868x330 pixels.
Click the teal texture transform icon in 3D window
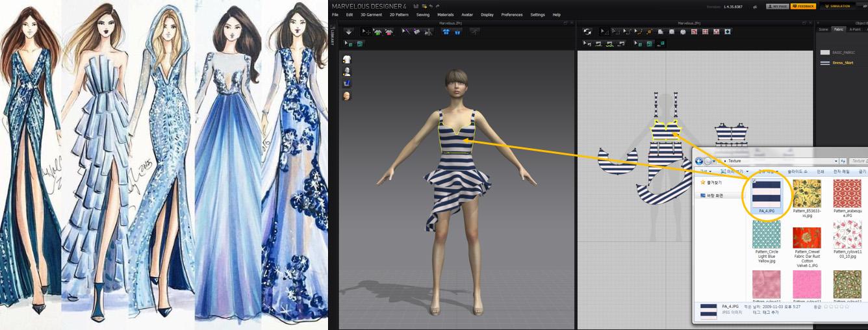click(x=360, y=44)
